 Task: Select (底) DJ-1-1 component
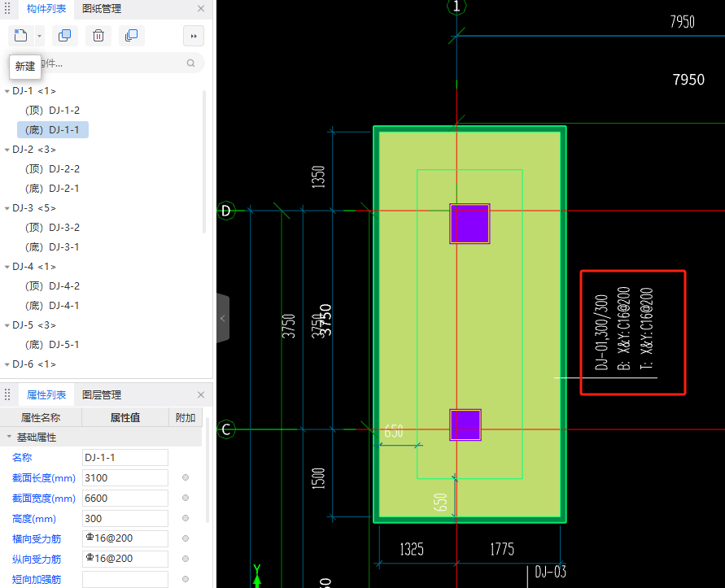(52, 130)
